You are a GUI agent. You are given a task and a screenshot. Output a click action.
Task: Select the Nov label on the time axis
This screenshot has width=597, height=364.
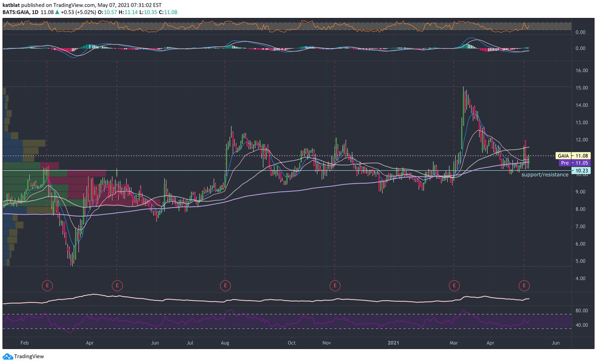tap(327, 343)
